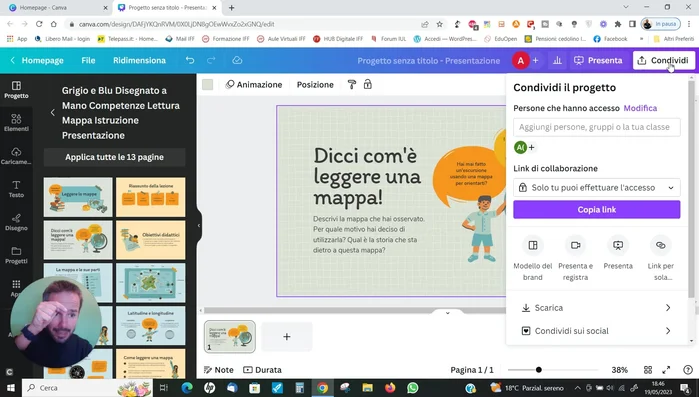699x397 pixels.
Task: Open the Elementi sidebar tab
Action: coord(16,122)
